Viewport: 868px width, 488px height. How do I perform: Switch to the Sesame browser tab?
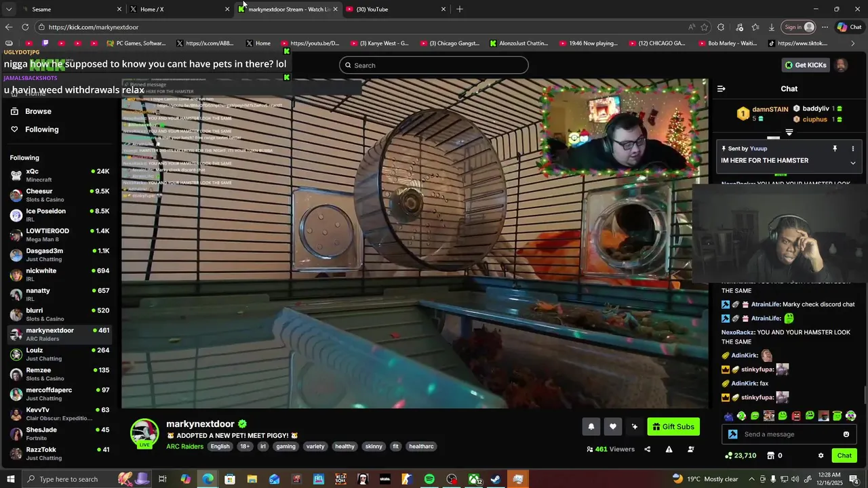click(71, 9)
